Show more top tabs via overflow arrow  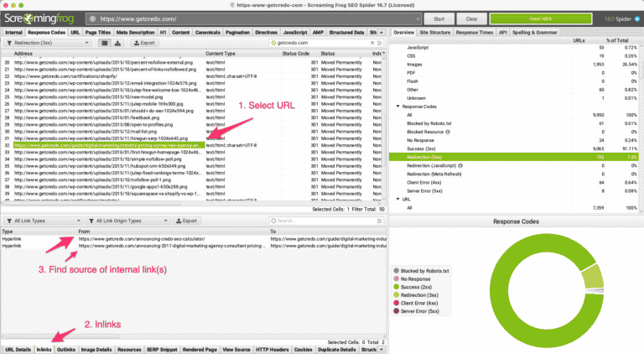[x=382, y=32]
